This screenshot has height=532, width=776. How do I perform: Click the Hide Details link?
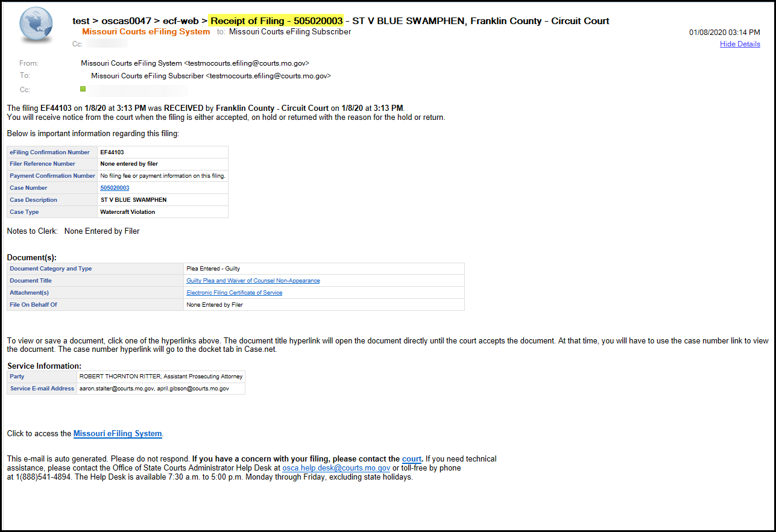click(740, 44)
